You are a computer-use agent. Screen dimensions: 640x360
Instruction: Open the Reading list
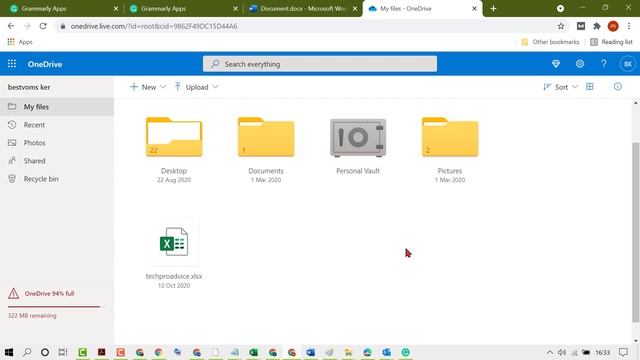611,42
